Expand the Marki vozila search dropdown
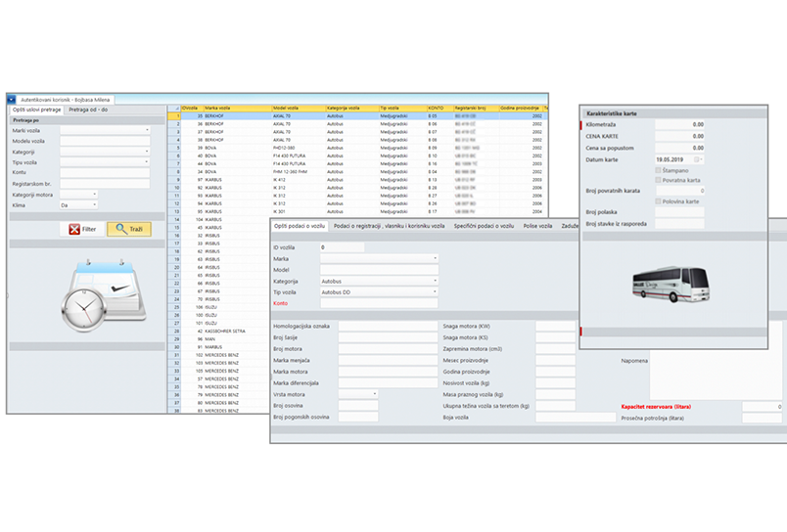The width and height of the screenshot is (787, 532). tap(147, 130)
